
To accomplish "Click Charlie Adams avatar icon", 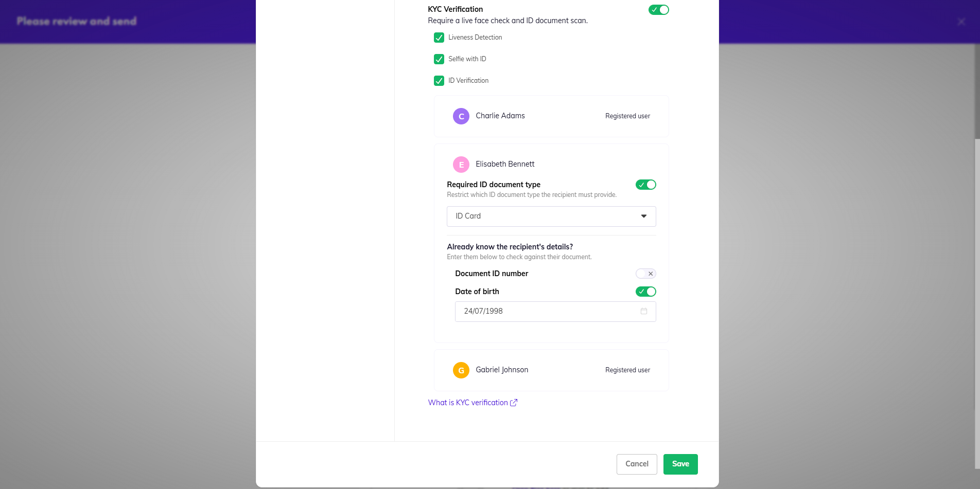I will tap(461, 116).
